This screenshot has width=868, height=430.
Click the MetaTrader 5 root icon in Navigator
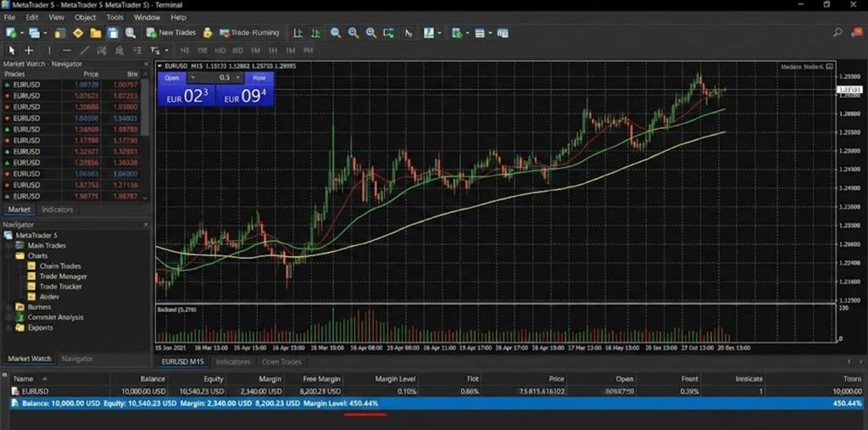8,235
